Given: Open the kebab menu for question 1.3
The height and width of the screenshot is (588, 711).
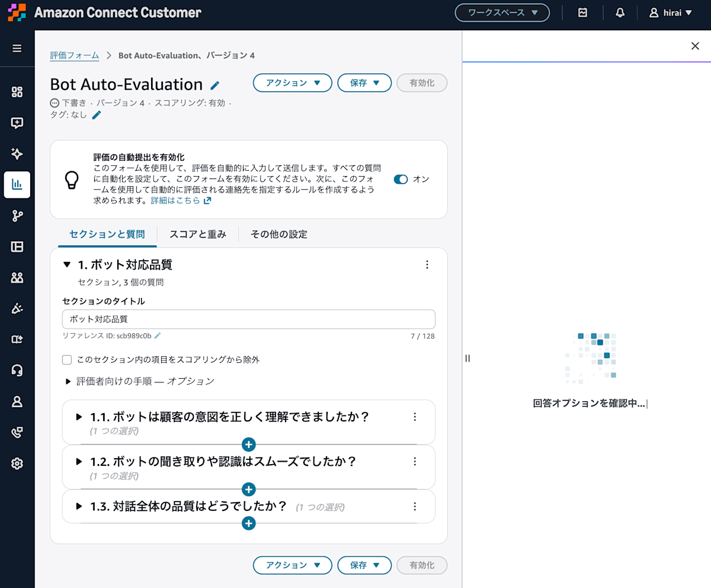Looking at the screenshot, I should pyautogui.click(x=415, y=506).
